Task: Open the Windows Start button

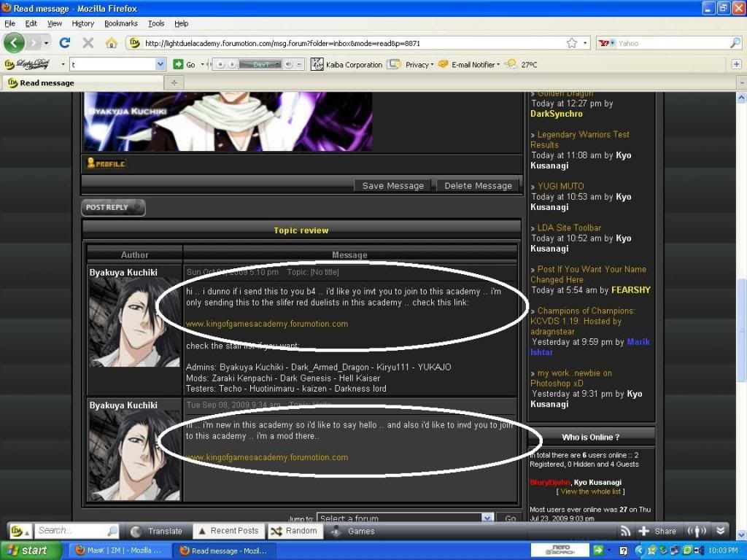Action: click(x=31, y=551)
